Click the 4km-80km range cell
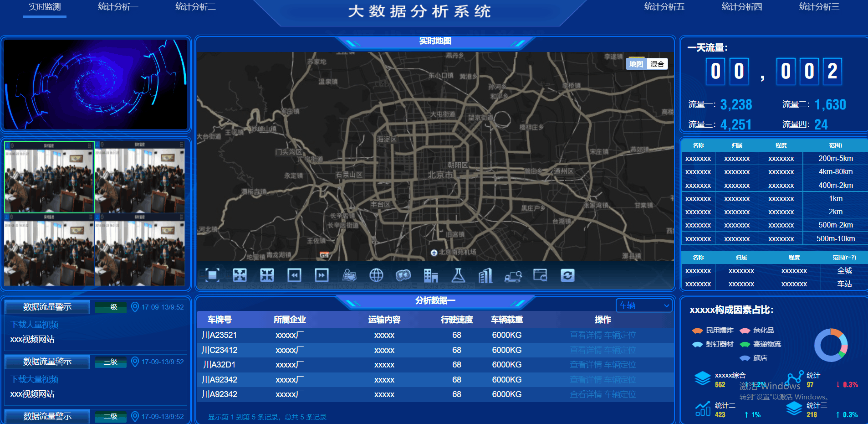Image resolution: width=868 pixels, height=424 pixels. (x=836, y=172)
